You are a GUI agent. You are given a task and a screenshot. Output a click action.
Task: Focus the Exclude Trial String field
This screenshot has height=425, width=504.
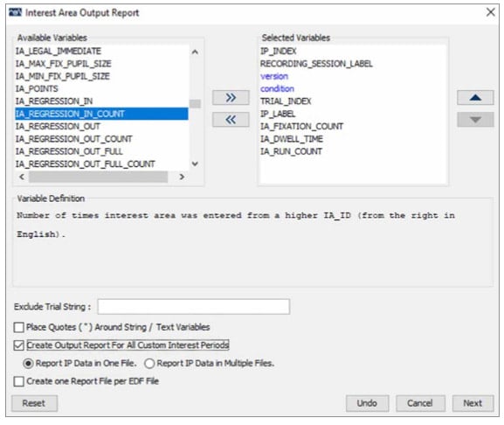[x=194, y=307]
